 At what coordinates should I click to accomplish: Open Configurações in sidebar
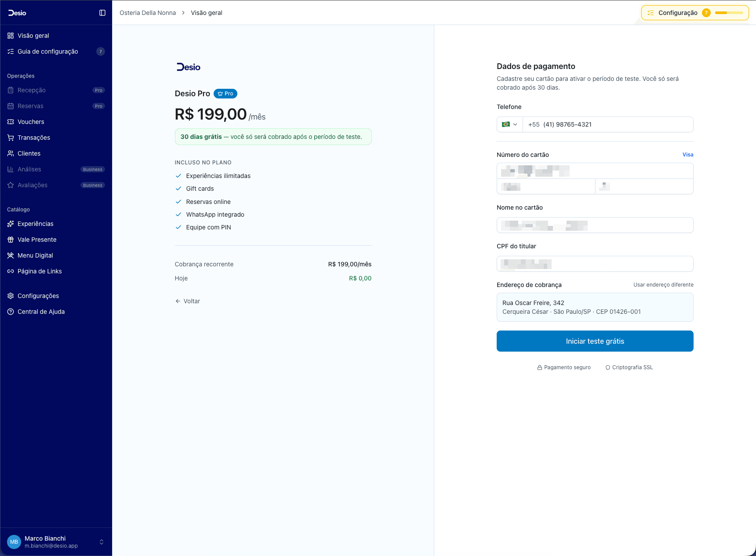(x=56, y=296)
